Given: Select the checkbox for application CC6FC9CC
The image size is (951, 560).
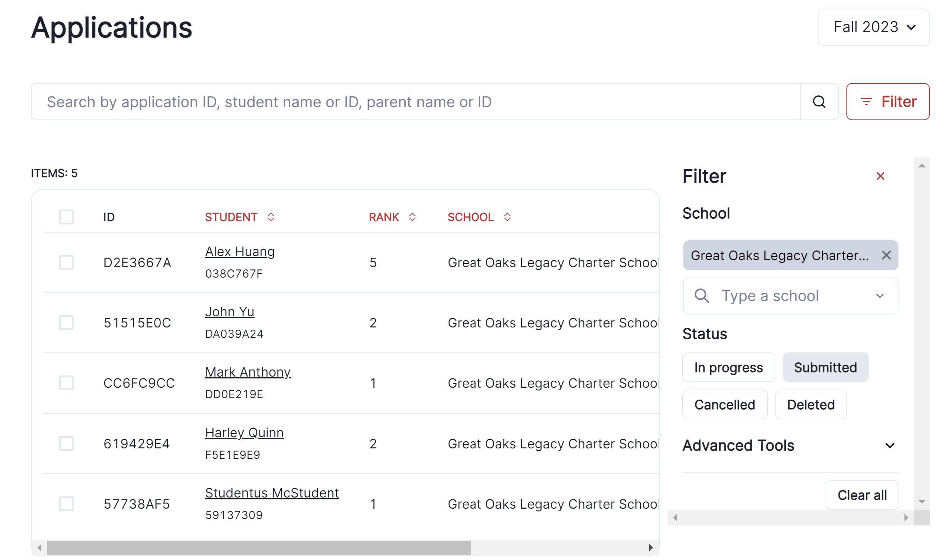Looking at the screenshot, I should click(x=66, y=383).
